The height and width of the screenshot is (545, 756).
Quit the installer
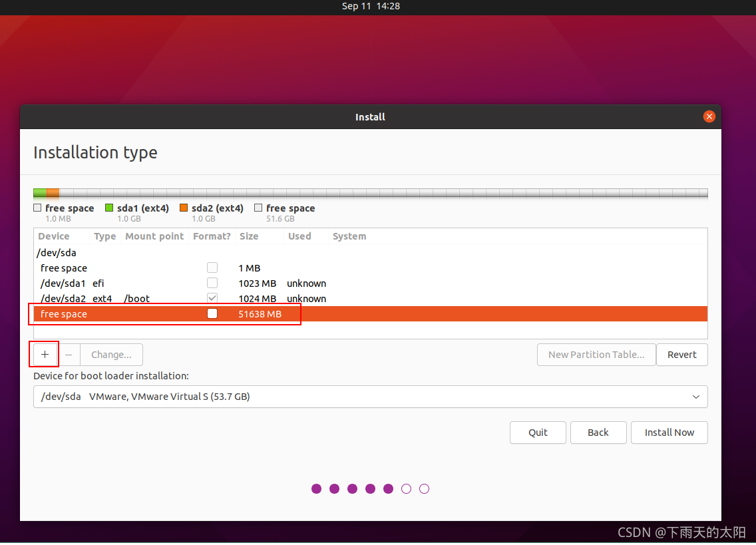(538, 433)
